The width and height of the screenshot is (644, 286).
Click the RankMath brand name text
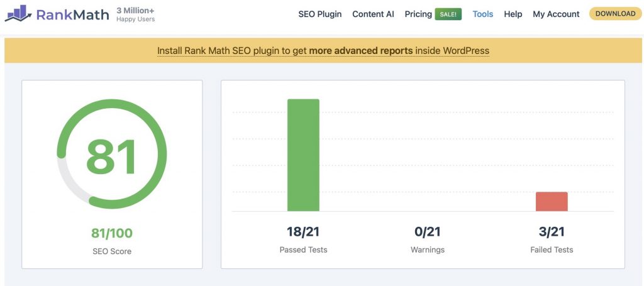[72, 14]
